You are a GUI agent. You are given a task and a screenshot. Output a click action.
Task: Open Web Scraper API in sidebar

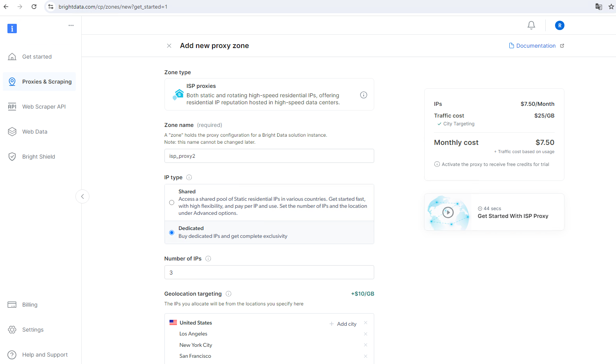tap(44, 107)
